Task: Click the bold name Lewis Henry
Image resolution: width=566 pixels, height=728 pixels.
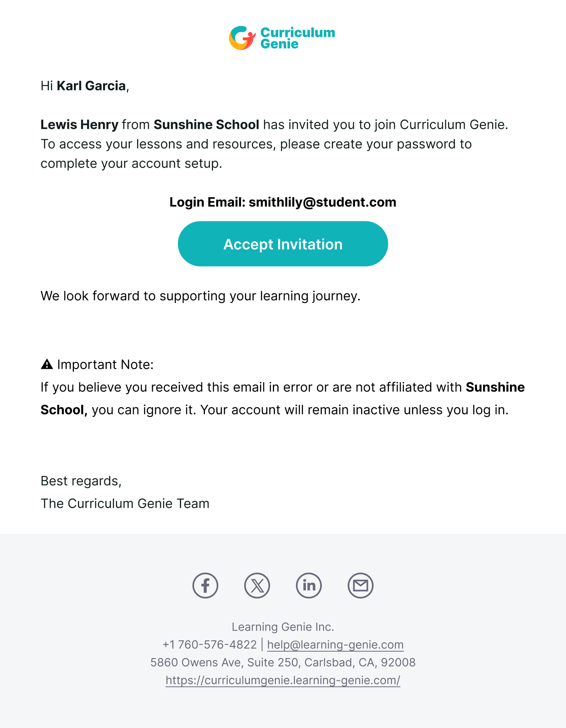Action: pyautogui.click(x=80, y=124)
